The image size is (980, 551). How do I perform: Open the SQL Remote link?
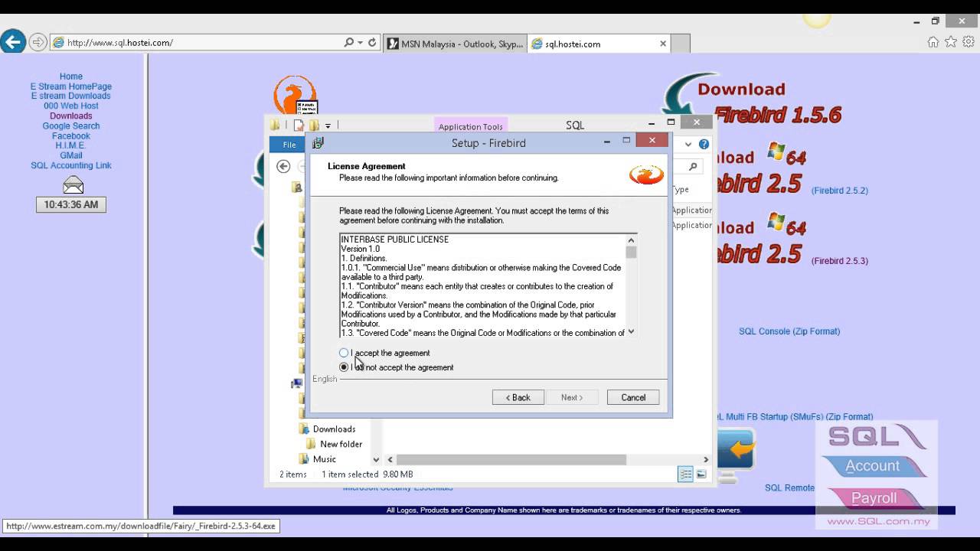click(x=790, y=487)
